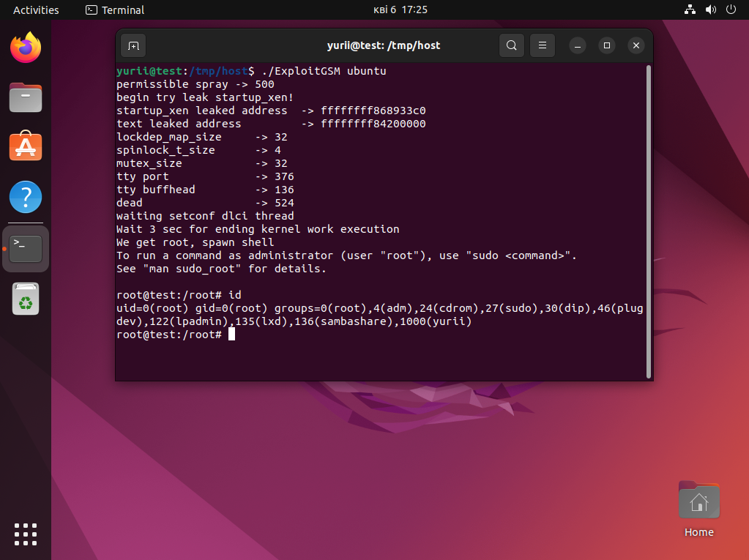Click the 'See "man sudo_root" for details.' line

[x=222, y=269]
